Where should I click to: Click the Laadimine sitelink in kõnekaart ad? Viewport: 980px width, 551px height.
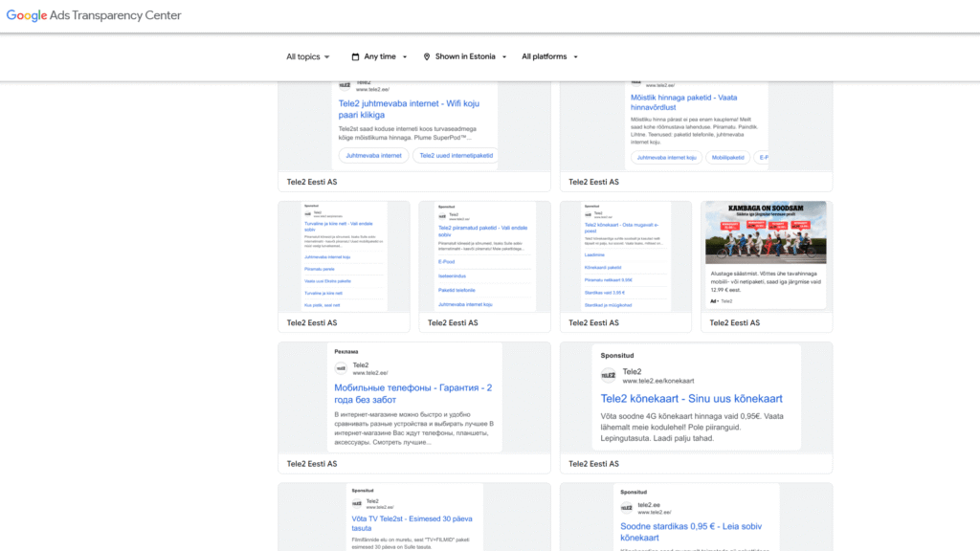tap(594, 254)
